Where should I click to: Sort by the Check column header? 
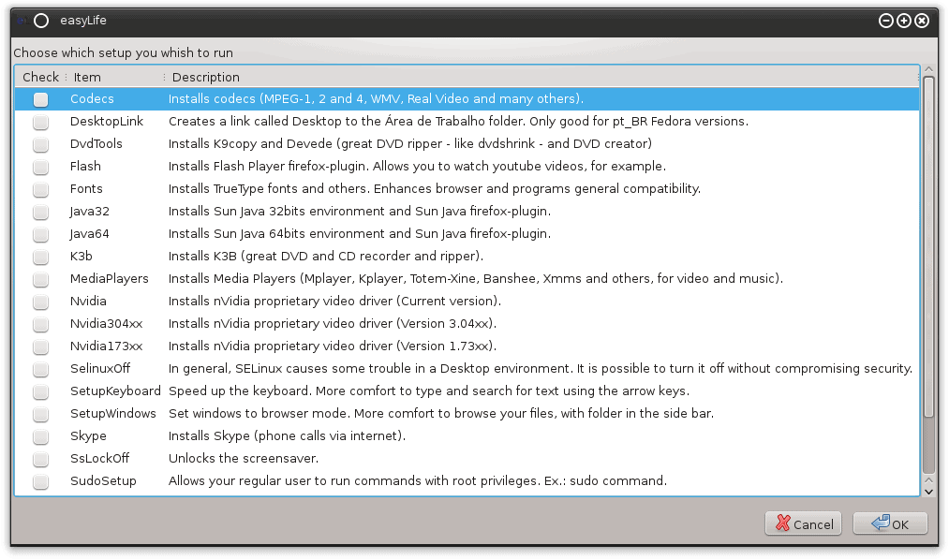pos(40,78)
